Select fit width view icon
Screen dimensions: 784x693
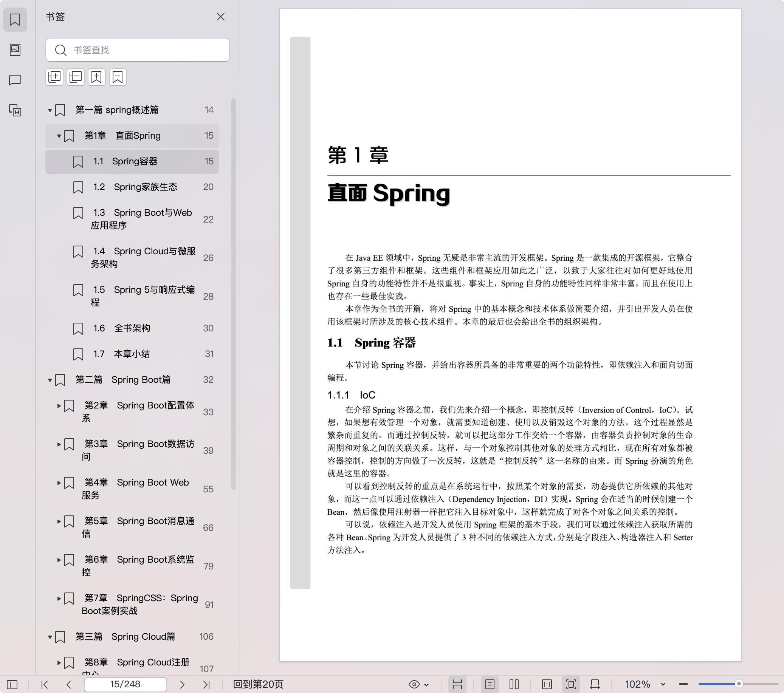tap(595, 685)
